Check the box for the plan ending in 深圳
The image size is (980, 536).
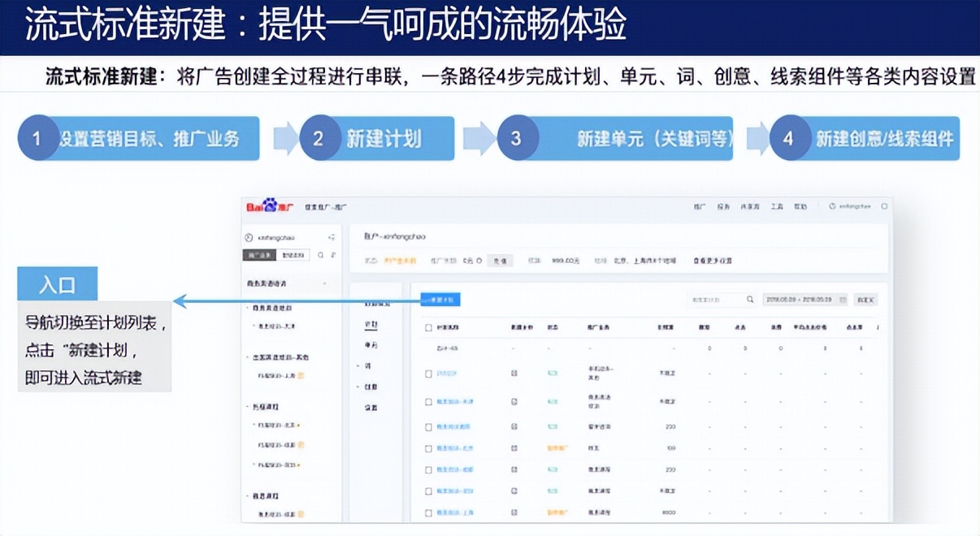(x=429, y=491)
